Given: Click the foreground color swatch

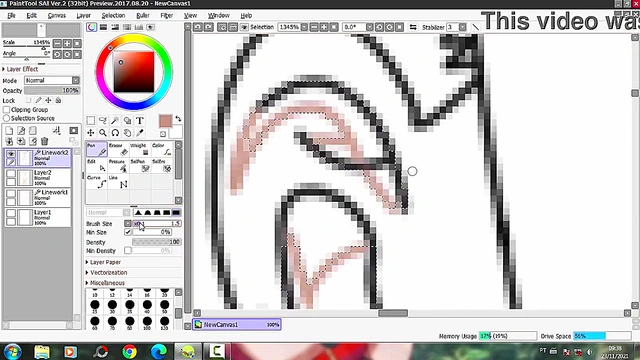Looking at the screenshot, I should coord(165,121).
